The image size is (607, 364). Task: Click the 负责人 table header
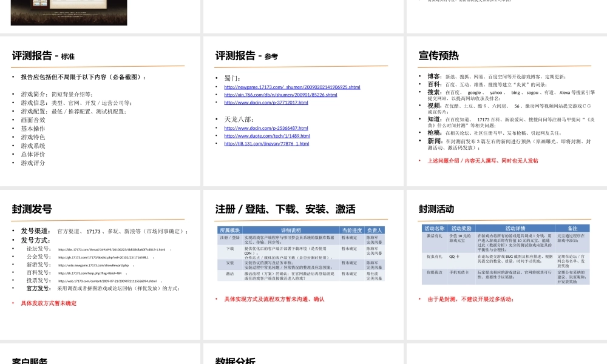pos(375,230)
